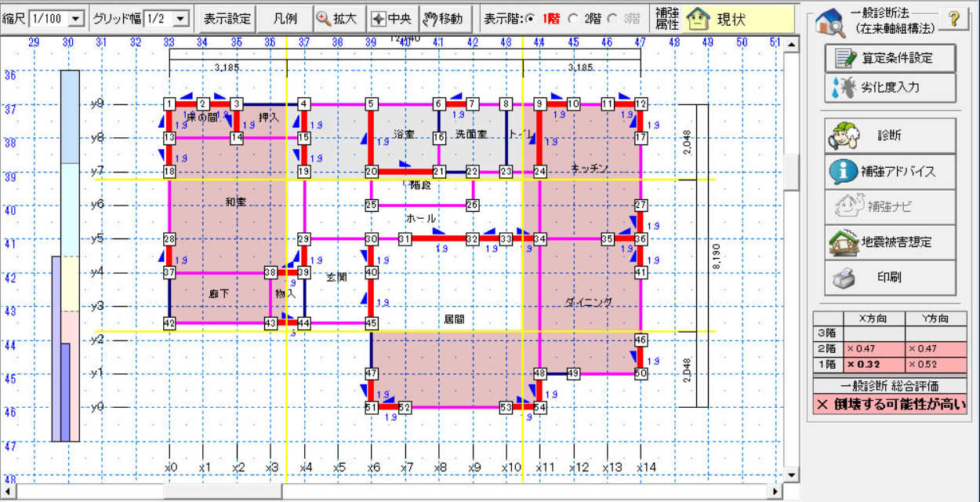
Task: Click the 印刷 print button
Action: tap(890, 278)
